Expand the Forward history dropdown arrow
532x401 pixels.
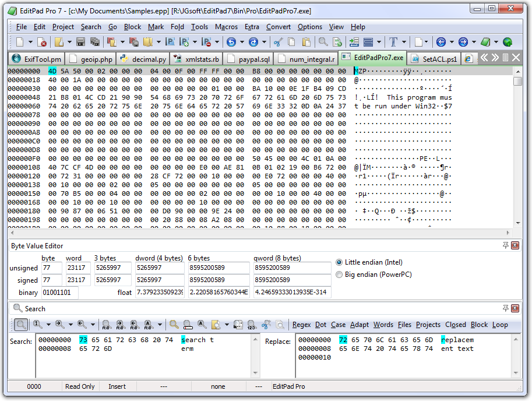[474, 42]
